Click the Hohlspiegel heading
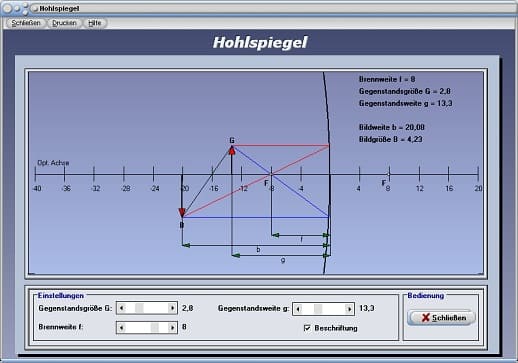Image resolution: width=518 pixels, height=363 pixels. [x=260, y=43]
